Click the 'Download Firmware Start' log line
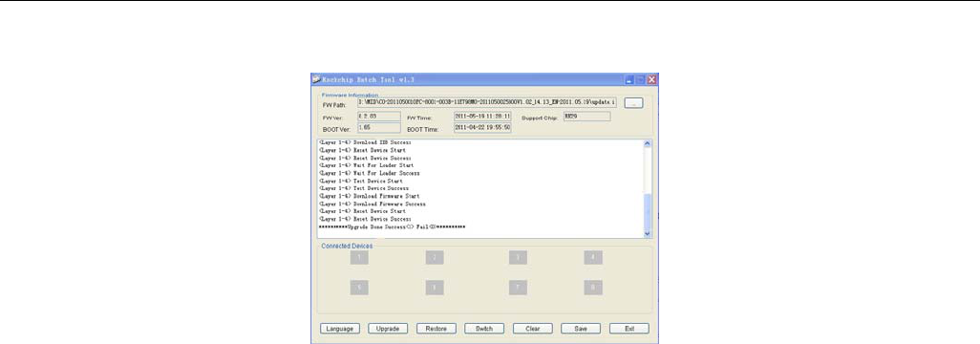This screenshot has width=980, height=344. click(369, 197)
